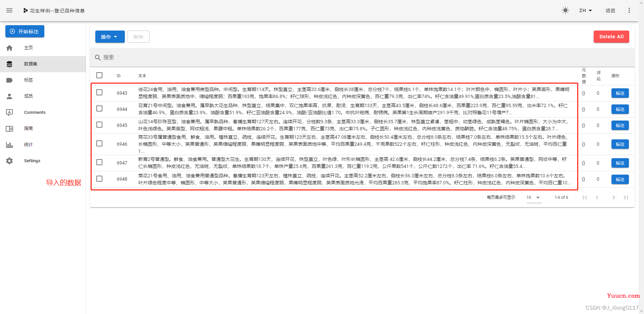Click the 成员 member person icon
Image resolution: width=644 pixels, height=314 pixels.
(x=9, y=96)
